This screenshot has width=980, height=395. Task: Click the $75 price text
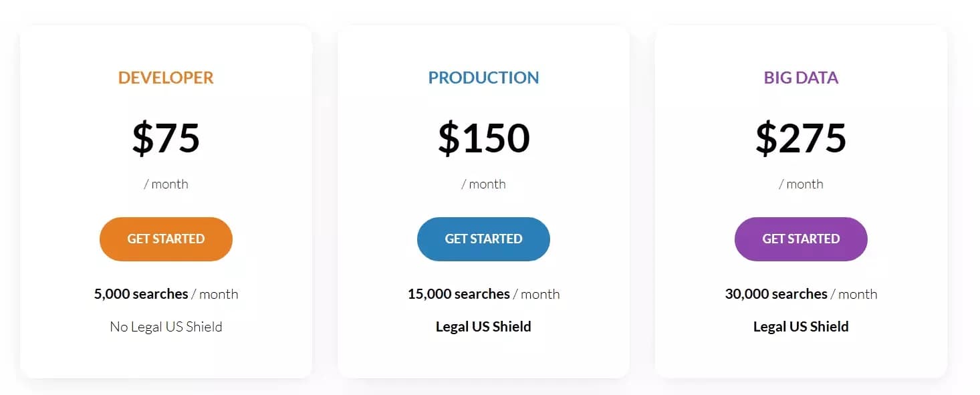pos(165,138)
